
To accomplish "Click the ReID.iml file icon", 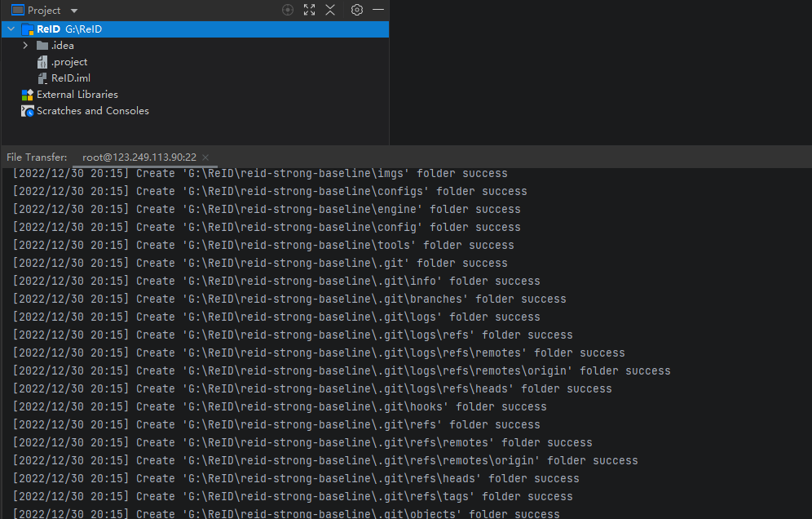I will point(42,78).
